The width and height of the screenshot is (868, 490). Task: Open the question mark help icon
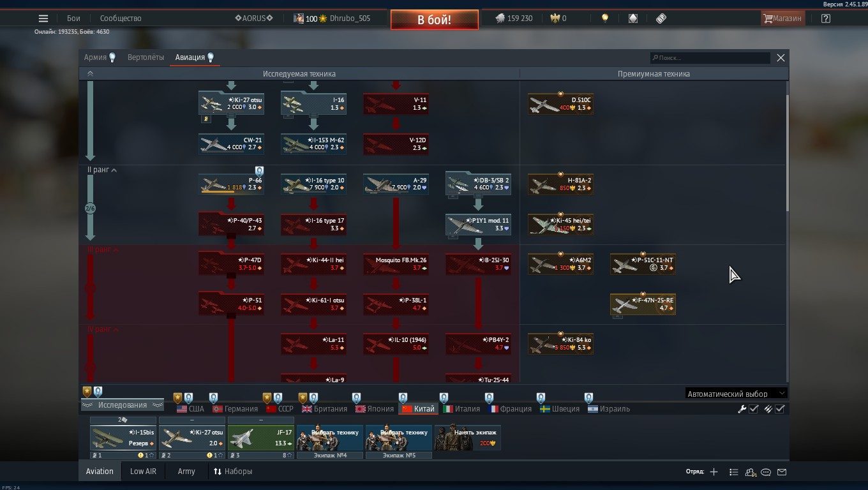click(826, 19)
